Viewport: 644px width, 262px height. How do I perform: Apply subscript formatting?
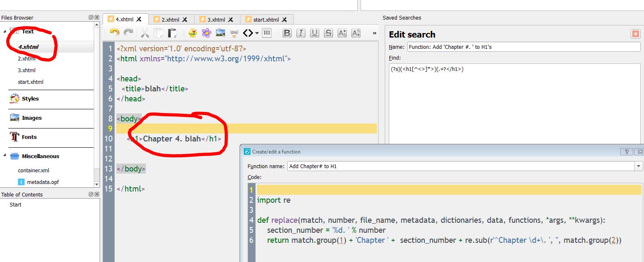[342, 33]
